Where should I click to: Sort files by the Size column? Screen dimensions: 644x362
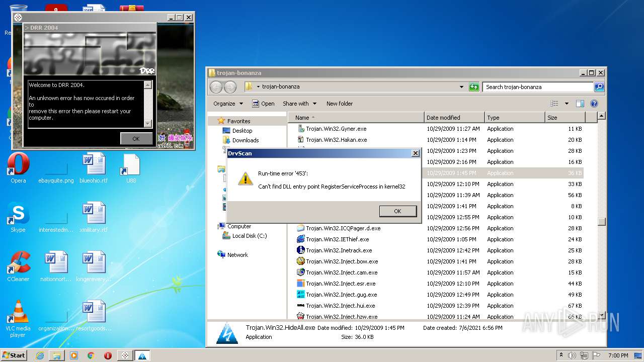tap(565, 118)
